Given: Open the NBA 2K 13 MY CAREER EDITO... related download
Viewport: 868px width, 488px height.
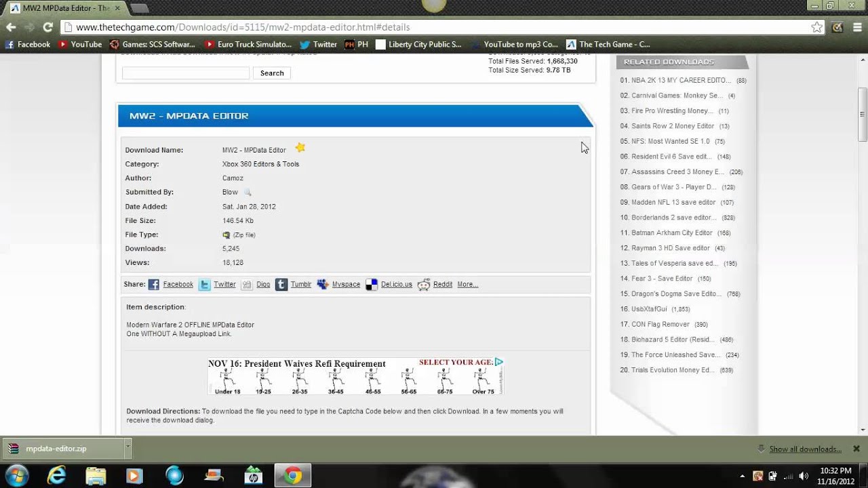Looking at the screenshot, I should point(681,80).
